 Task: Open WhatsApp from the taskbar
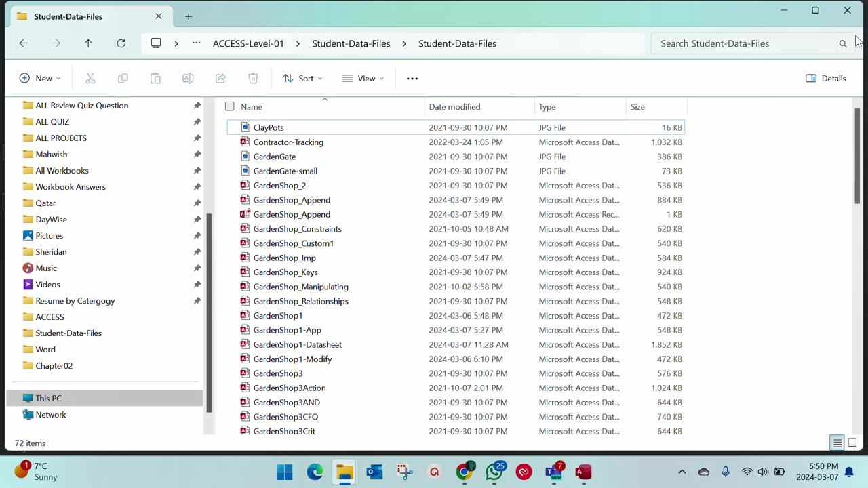[x=494, y=472]
